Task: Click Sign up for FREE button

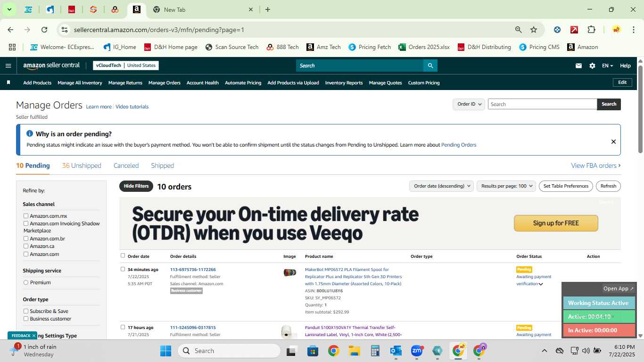Action: pyautogui.click(x=556, y=223)
